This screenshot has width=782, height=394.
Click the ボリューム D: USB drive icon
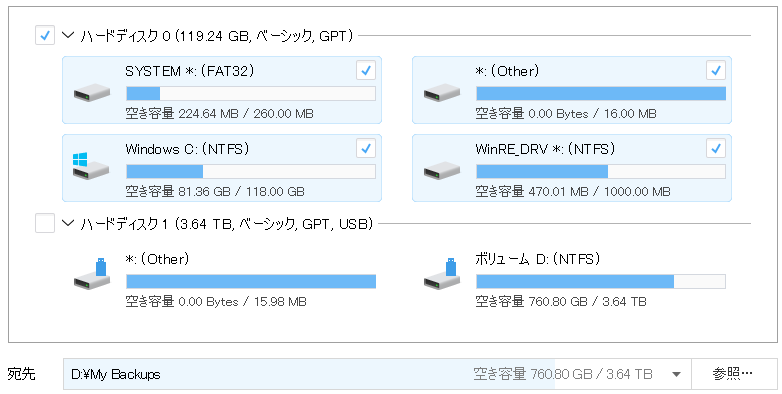coord(442,274)
